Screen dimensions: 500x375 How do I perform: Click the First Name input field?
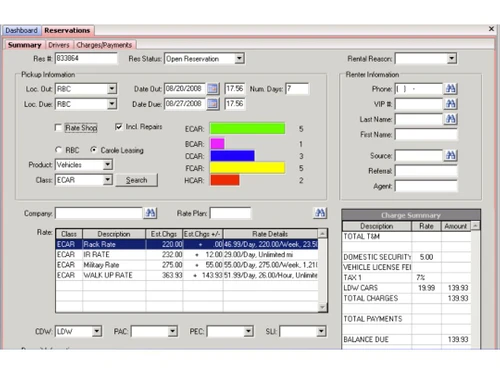tap(426, 134)
